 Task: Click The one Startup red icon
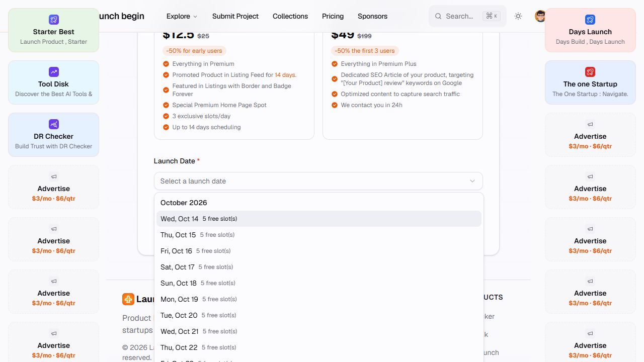tap(590, 72)
